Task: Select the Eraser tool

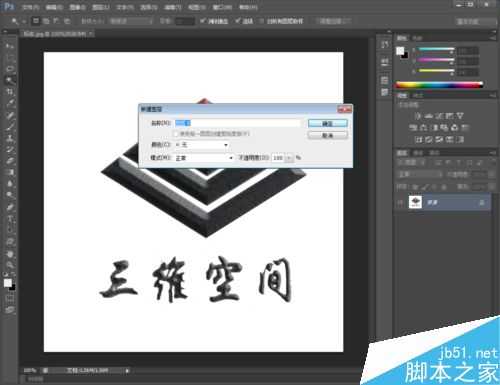Action: pos(10,161)
